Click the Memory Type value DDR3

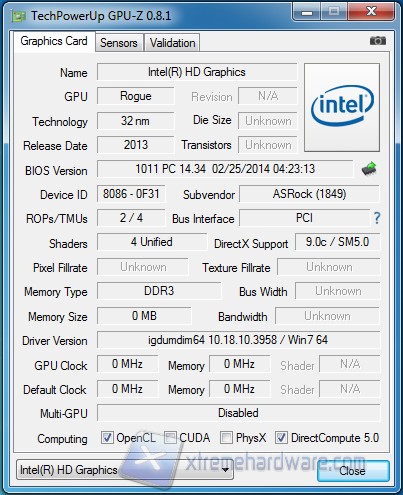[159, 291]
